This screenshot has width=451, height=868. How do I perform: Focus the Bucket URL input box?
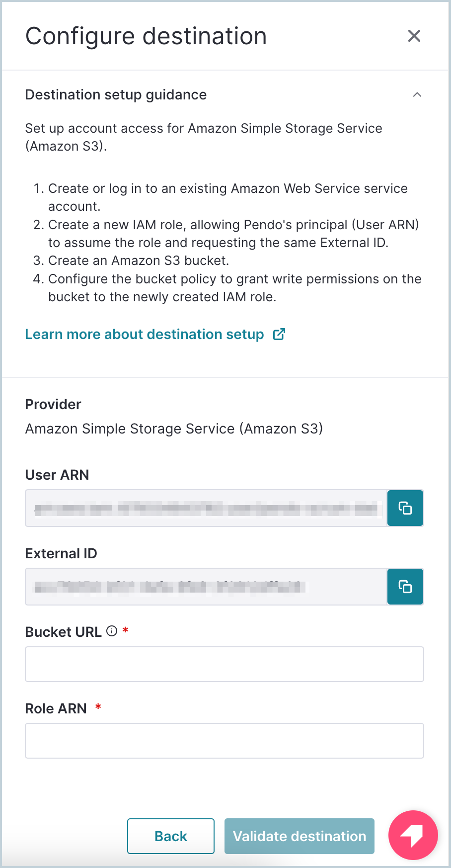click(x=225, y=664)
